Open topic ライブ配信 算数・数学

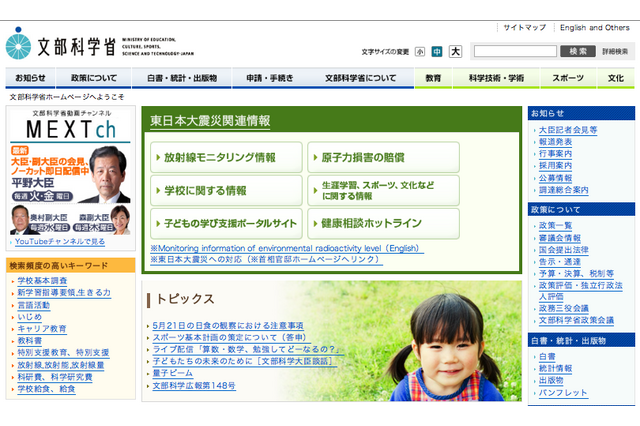click(247, 349)
